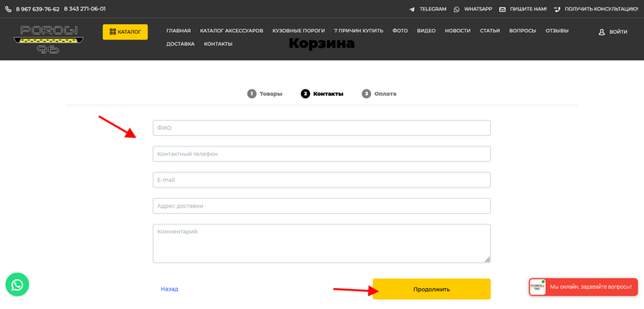
Task: Open НОВОСТИ menu item
Action: (457, 31)
